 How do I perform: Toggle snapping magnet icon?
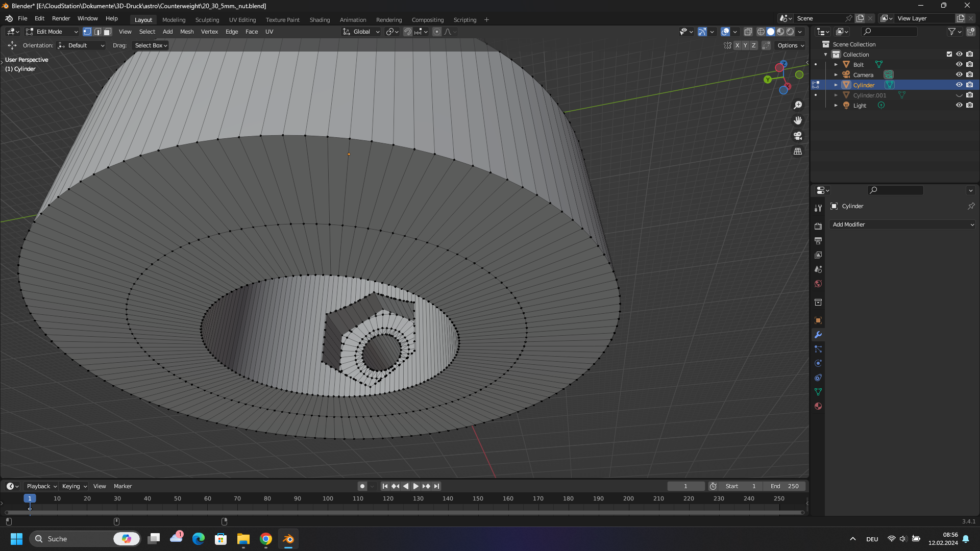(407, 32)
